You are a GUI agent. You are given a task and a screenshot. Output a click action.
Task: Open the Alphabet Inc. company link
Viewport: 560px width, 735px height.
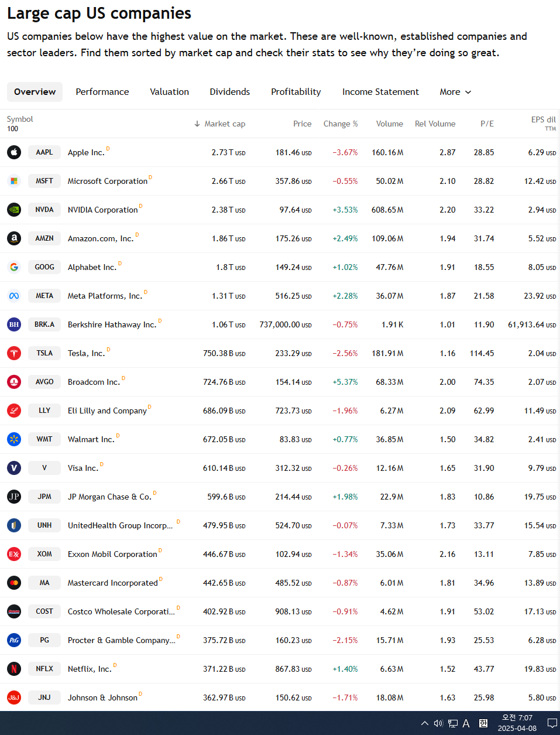point(92,268)
